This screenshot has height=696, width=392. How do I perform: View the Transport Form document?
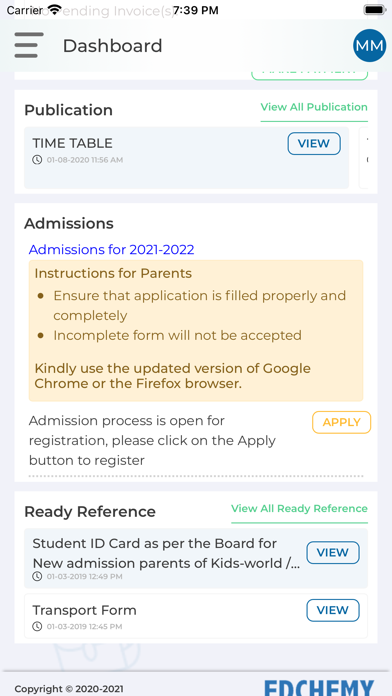[333, 610]
